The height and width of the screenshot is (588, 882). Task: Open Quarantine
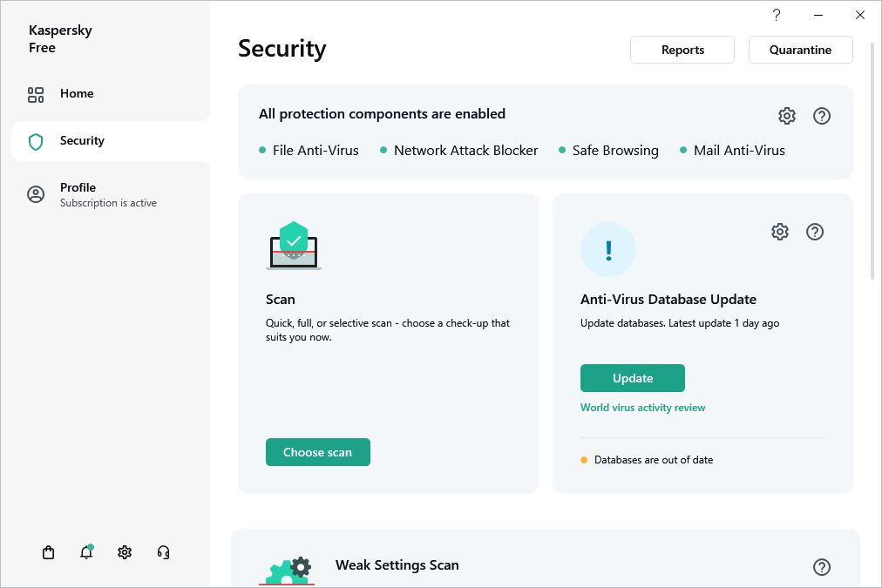coord(800,50)
